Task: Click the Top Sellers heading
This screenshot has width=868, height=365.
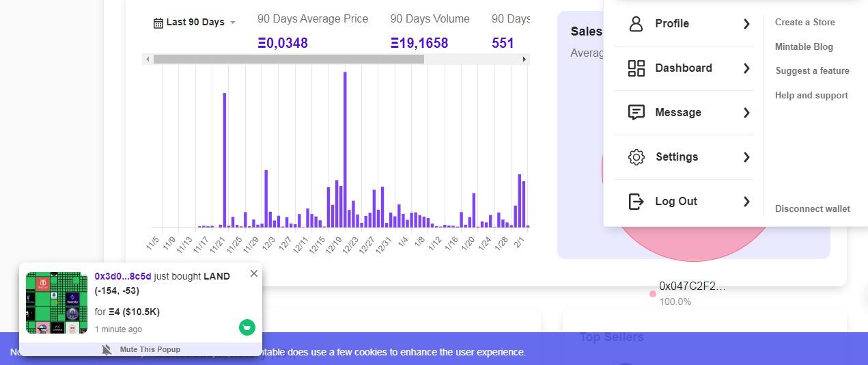Action: pos(611,337)
